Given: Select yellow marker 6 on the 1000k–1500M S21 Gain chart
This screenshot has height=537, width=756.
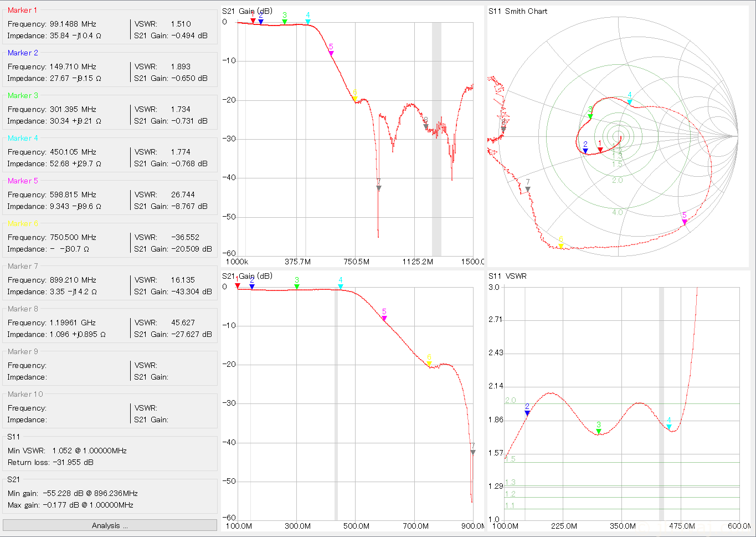Looking at the screenshot, I should pyautogui.click(x=354, y=99).
